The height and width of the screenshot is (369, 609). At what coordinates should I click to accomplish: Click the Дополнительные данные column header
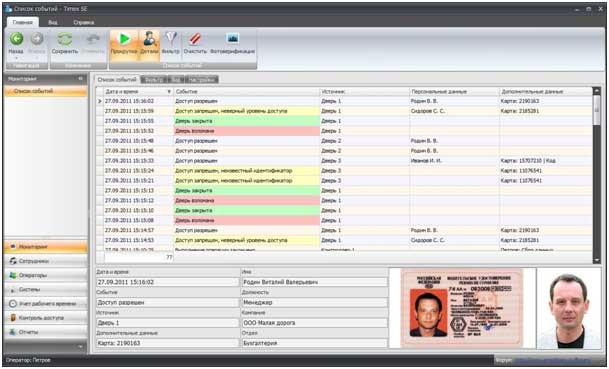tap(545, 92)
